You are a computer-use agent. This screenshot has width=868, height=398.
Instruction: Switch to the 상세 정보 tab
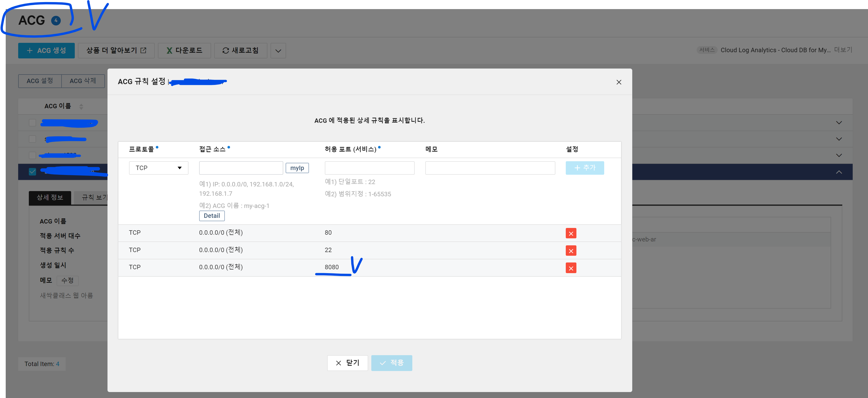50,198
